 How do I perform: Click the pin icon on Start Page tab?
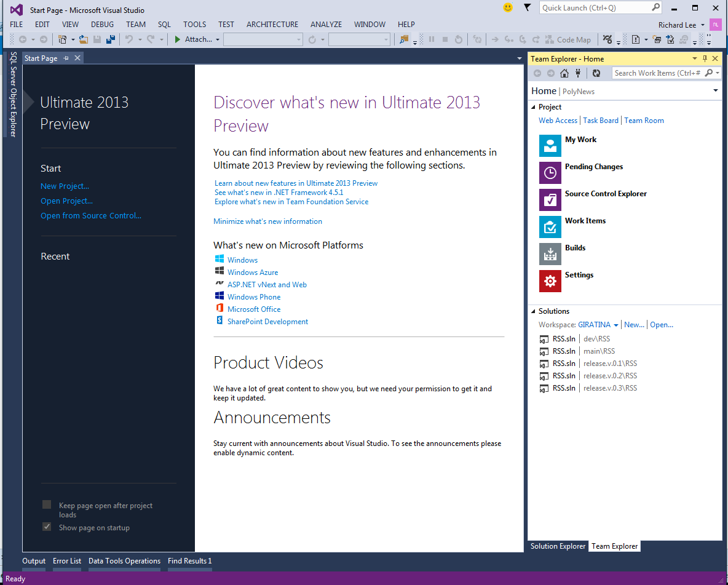pyautogui.click(x=66, y=58)
